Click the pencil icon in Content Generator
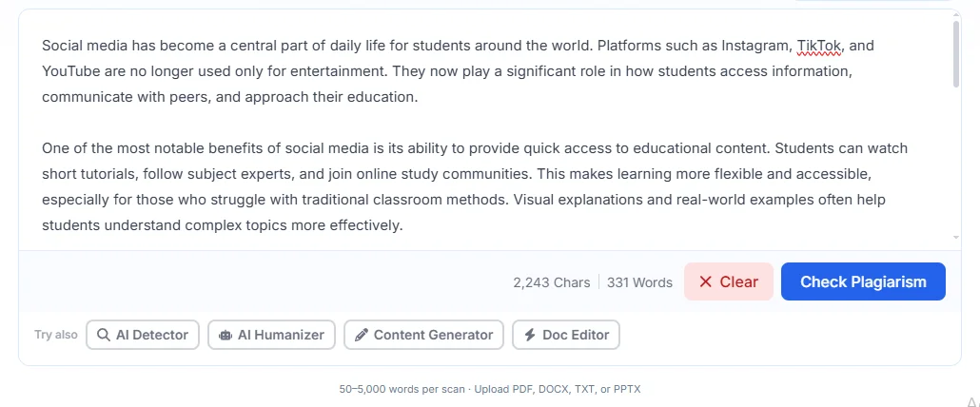 pyautogui.click(x=362, y=336)
